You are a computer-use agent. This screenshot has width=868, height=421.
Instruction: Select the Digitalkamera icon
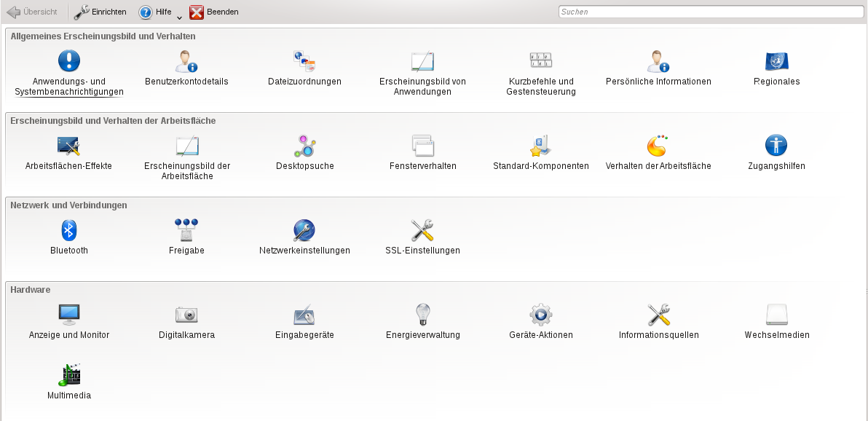[x=186, y=315]
